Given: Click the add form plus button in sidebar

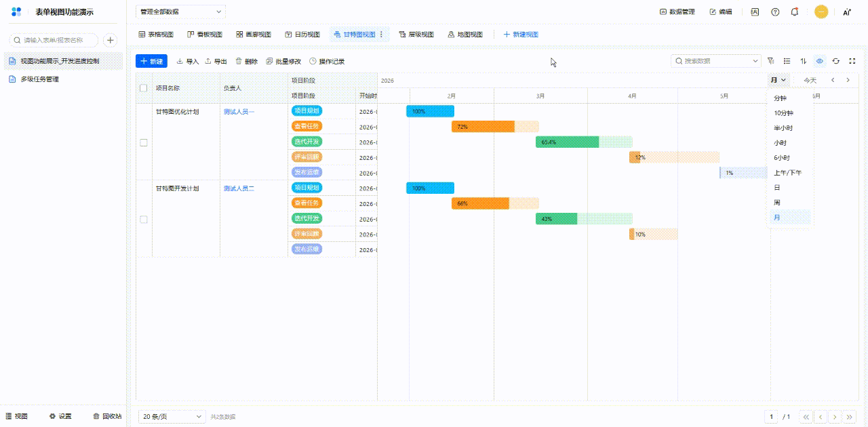Looking at the screenshot, I should click(110, 41).
